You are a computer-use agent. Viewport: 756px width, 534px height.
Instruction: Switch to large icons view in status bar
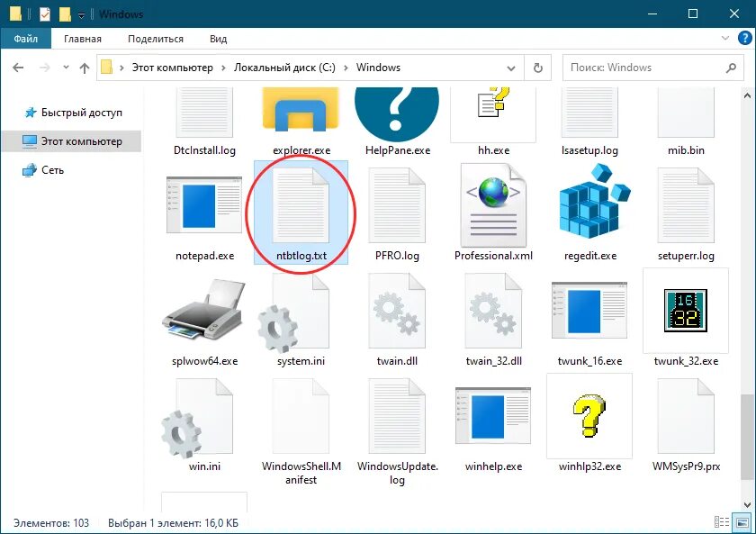point(741,522)
